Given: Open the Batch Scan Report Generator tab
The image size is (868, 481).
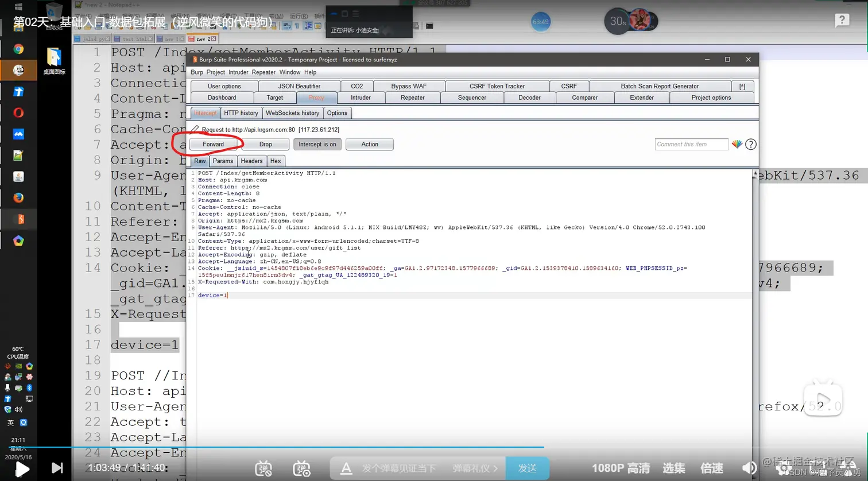Looking at the screenshot, I should pyautogui.click(x=660, y=86).
